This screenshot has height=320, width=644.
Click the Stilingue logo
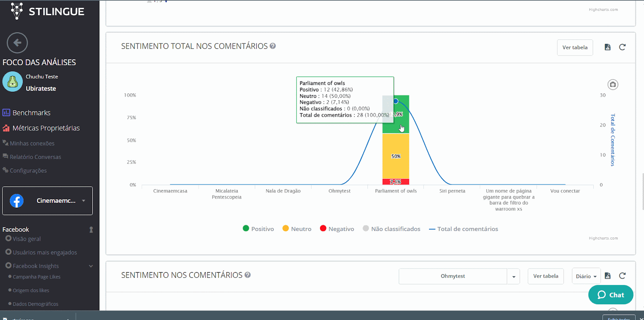point(47,11)
